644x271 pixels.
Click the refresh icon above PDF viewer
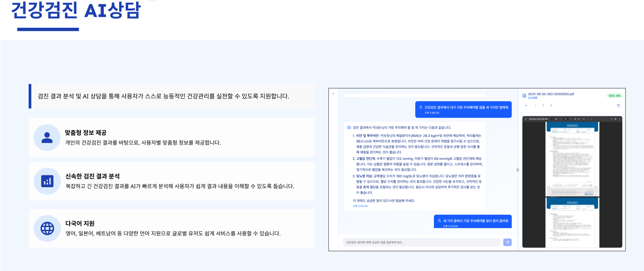click(618, 105)
